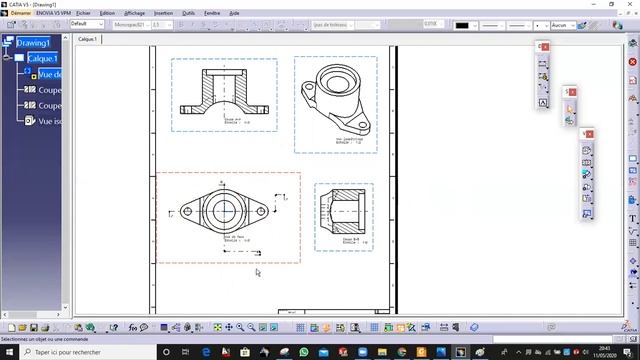
Task: Open the Outils menu
Action: [188, 13]
